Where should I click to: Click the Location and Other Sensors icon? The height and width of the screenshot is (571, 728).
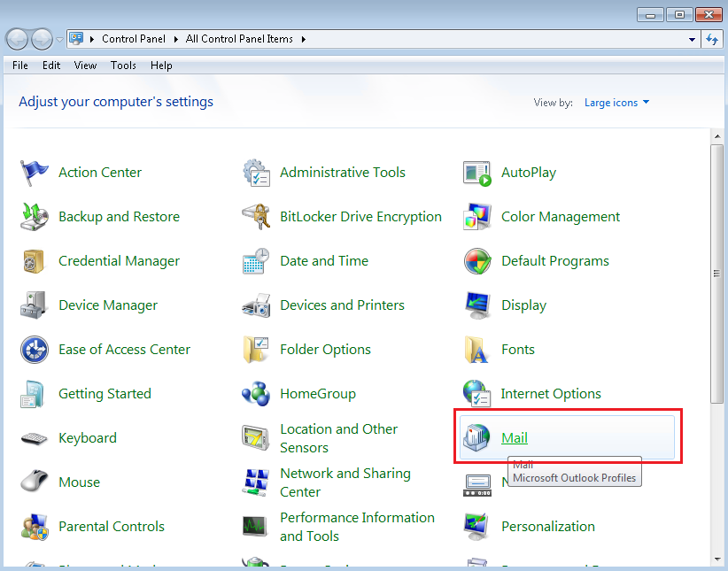[x=255, y=437]
